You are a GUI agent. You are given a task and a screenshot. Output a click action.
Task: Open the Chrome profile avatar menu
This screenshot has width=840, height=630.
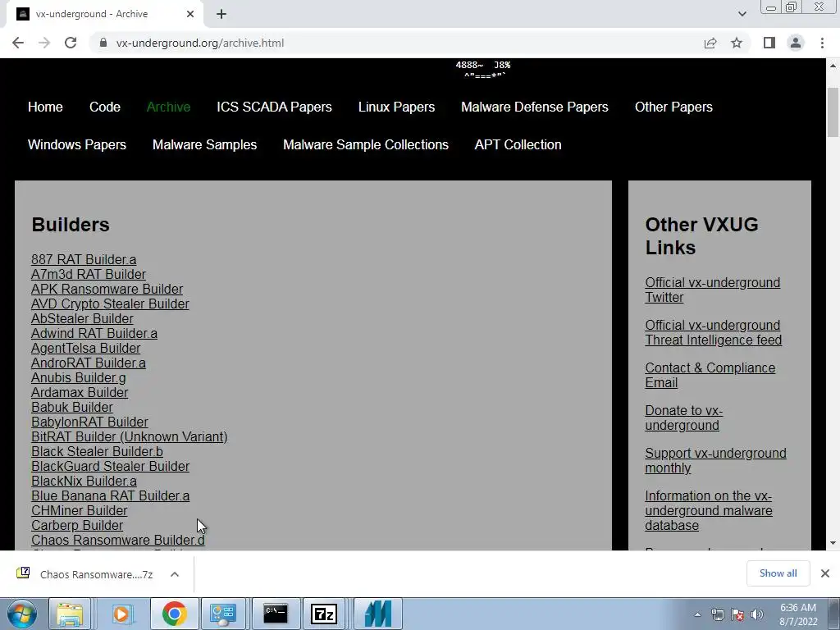(x=796, y=43)
